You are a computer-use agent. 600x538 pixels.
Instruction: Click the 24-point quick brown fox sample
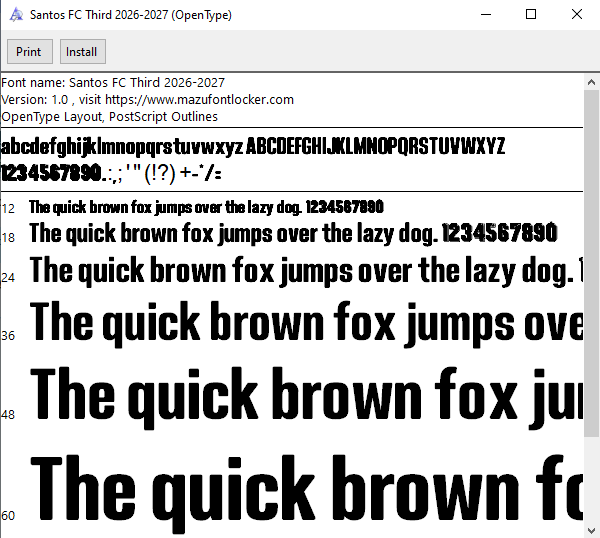[306, 271]
